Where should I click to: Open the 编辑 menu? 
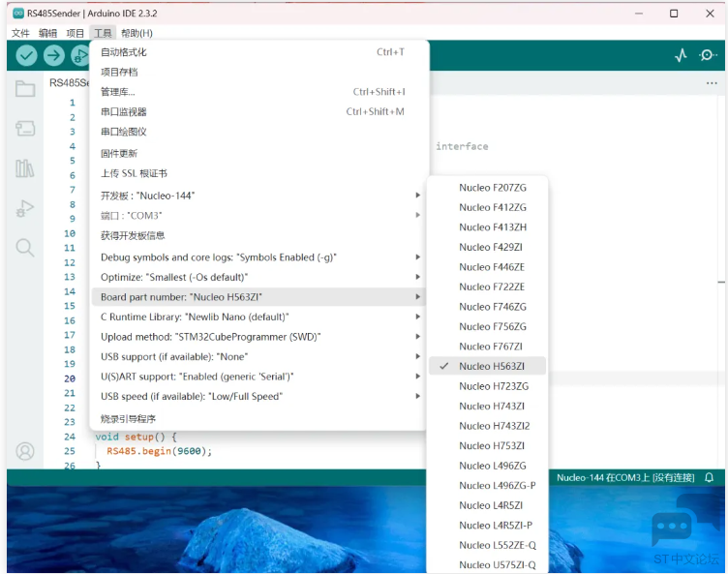click(x=47, y=33)
